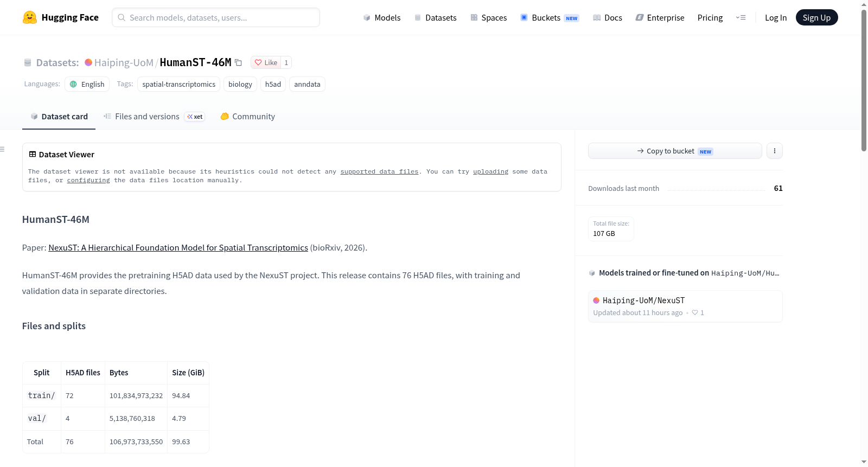Follow the configuring link in viewer notice
Image resolution: width=868 pixels, height=467 pixels.
point(88,180)
